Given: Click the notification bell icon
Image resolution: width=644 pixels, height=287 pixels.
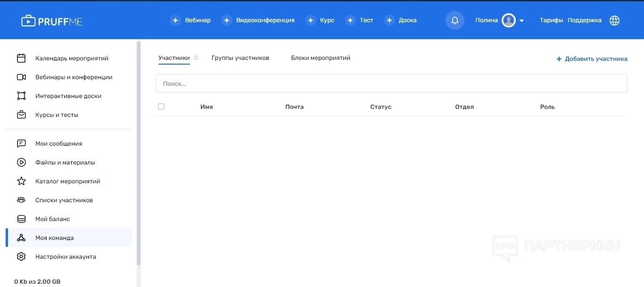Looking at the screenshot, I should (454, 20).
